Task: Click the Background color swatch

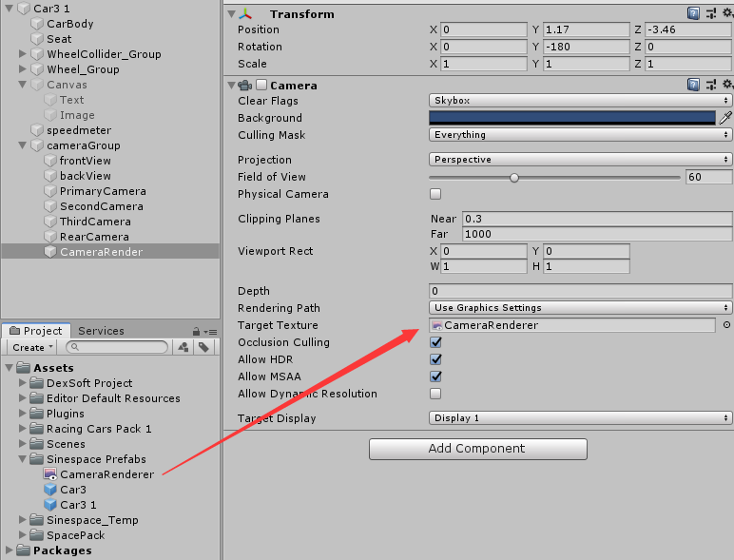Action: pyautogui.click(x=572, y=118)
